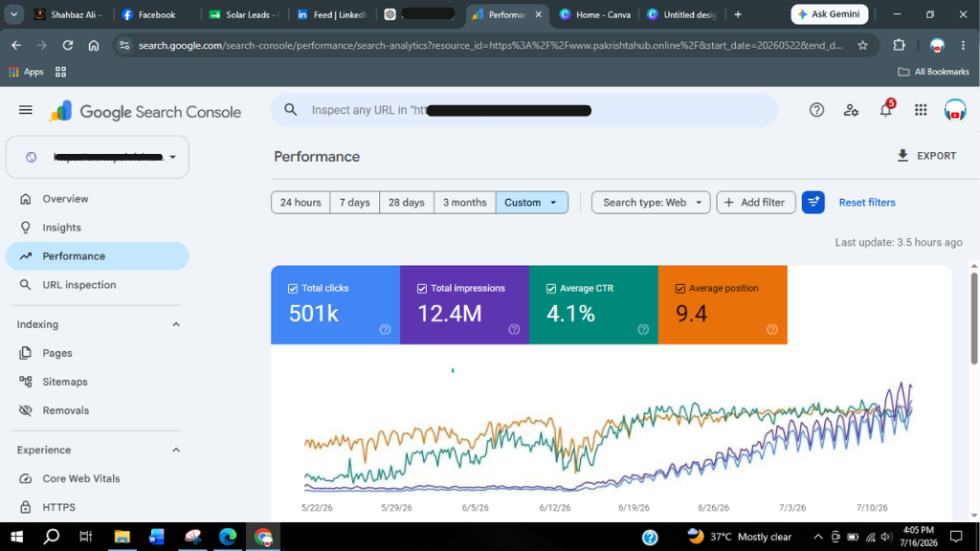This screenshot has height=551, width=980.
Task: Select the 7 days range
Action: click(354, 203)
